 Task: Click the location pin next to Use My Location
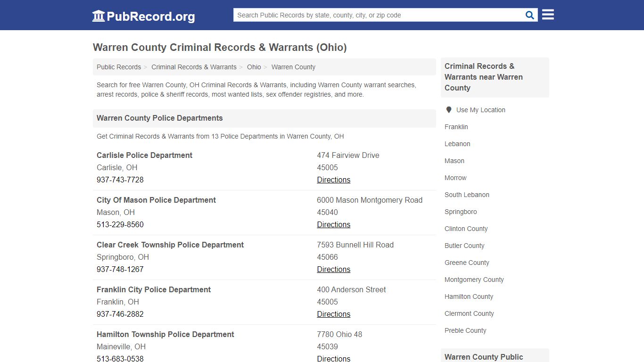click(449, 109)
